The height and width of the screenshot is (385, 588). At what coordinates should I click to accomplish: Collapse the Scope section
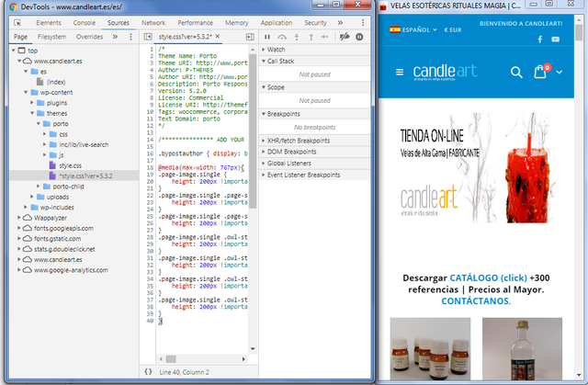(x=314, y=87)
